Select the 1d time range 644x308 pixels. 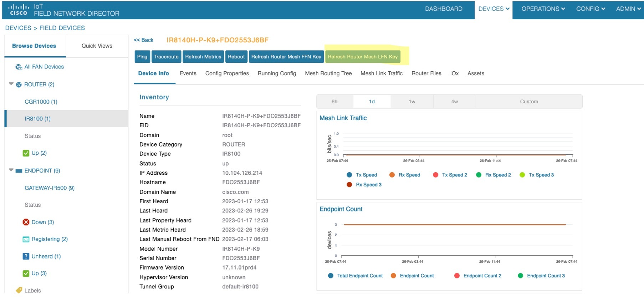[372, 102]
